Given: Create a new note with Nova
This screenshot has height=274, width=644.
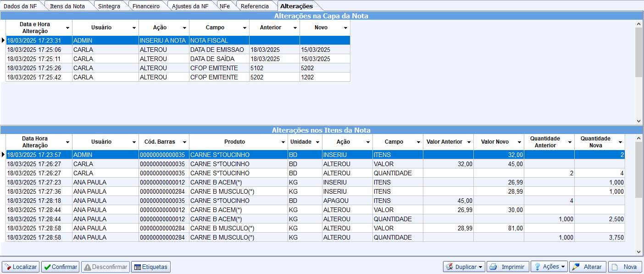Looking at the screenshot, I should pyautogui.click(x=625, y=267).
